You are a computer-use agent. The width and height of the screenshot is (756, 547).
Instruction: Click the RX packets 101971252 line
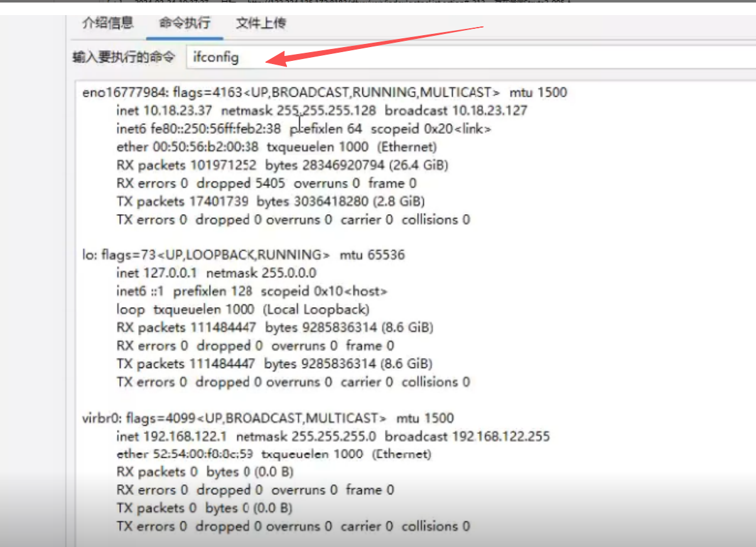point(283,166)
